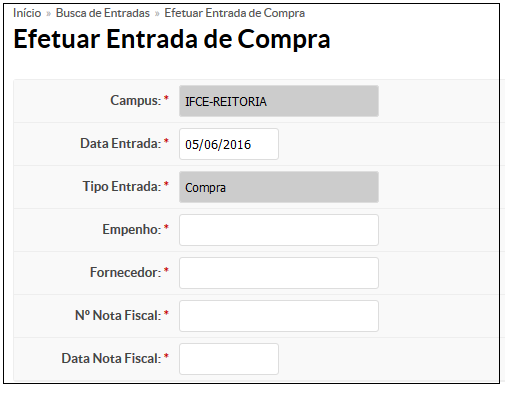The width and height of the screenshot is (505, 393).
Task: Focus the Data Entrada date field
Action: pos(229,144)
